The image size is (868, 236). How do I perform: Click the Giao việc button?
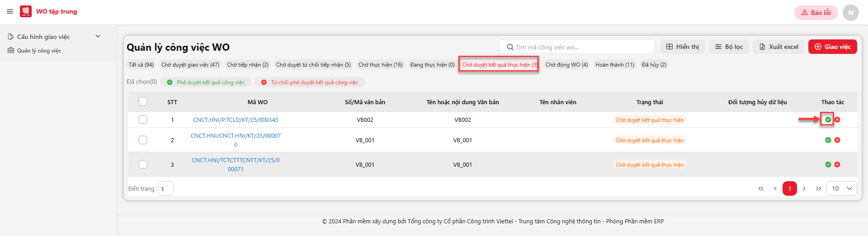pyautogui.click(x=832, y=47)
